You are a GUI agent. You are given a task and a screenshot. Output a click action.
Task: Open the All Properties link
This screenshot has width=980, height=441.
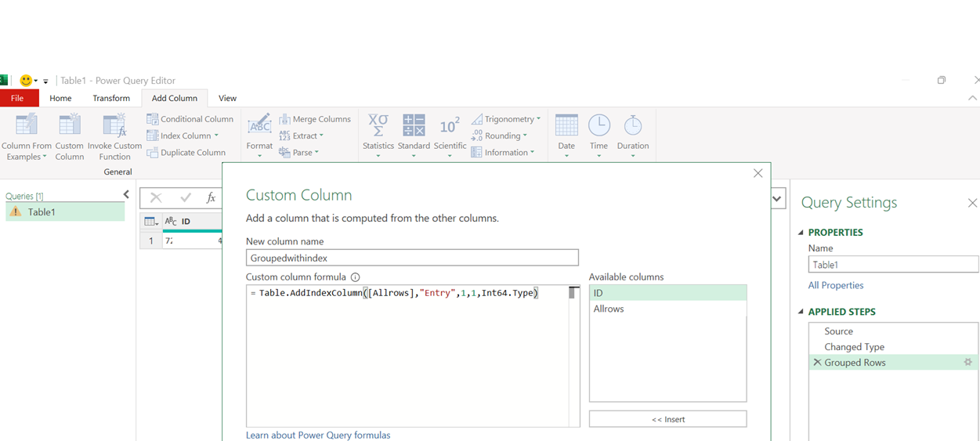pos(836,285)
